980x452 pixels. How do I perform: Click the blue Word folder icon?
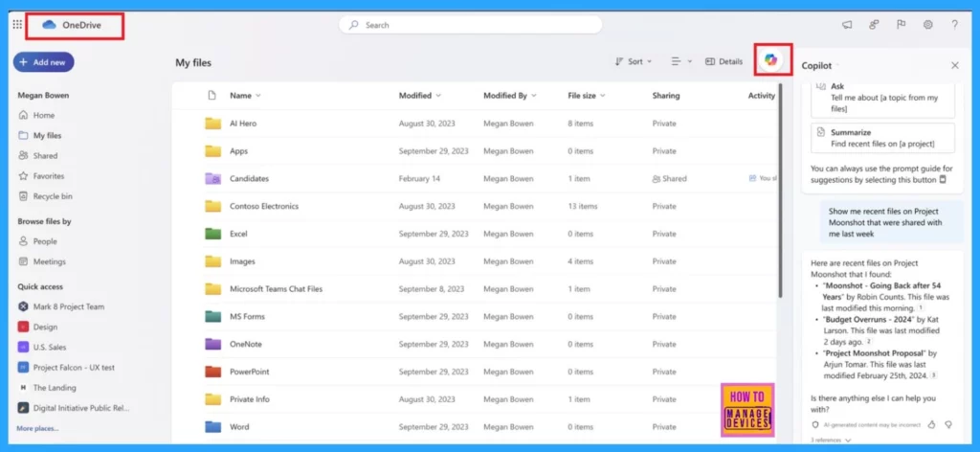pyautogui.click(x=213, y=427)
